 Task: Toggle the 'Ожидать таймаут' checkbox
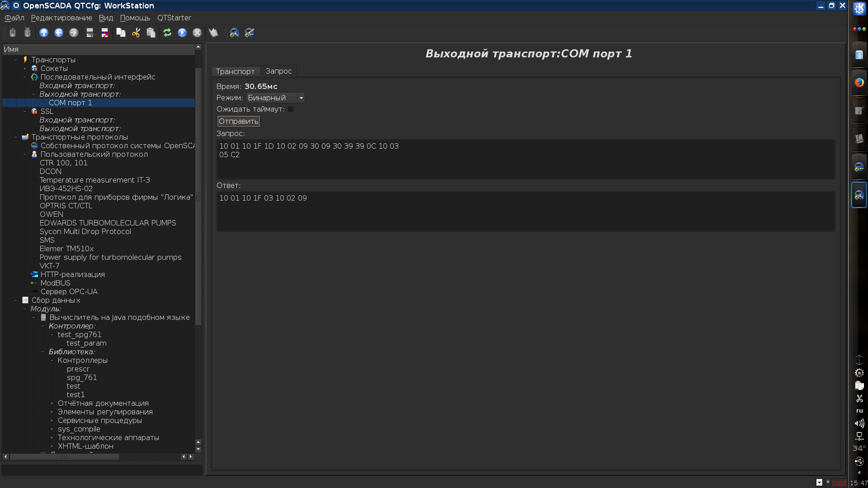(291, 109)
